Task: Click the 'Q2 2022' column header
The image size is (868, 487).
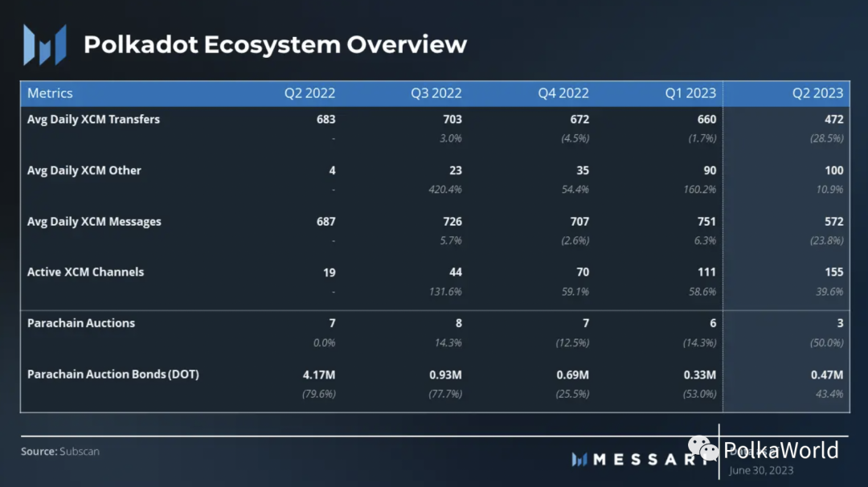Action: point(309,93)
